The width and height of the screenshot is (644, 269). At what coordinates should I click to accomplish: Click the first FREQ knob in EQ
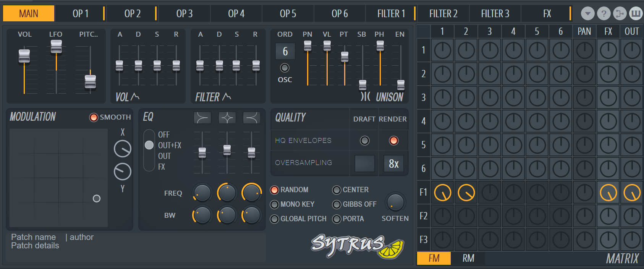[202, 193]
